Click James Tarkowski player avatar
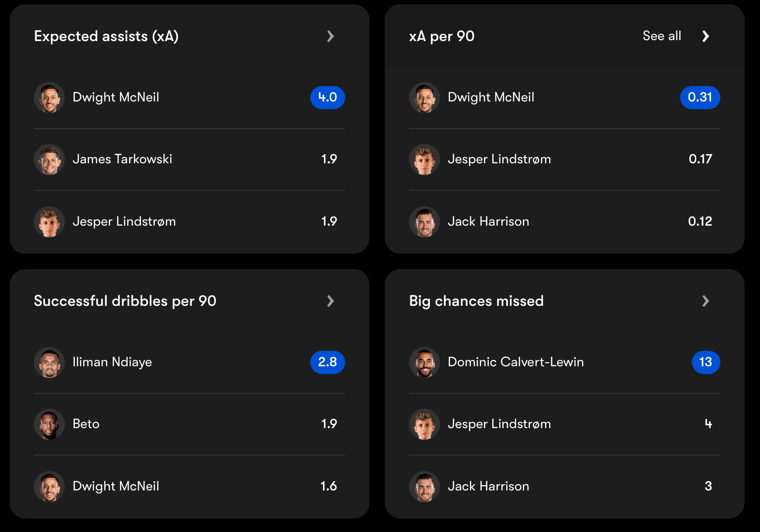This screenshot has width=760, height=532. 49,159
